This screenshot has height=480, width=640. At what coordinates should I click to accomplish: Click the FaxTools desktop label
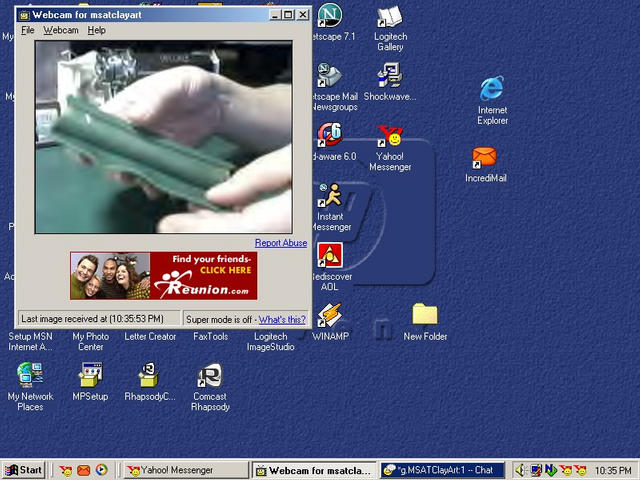[x=211, y=337]
